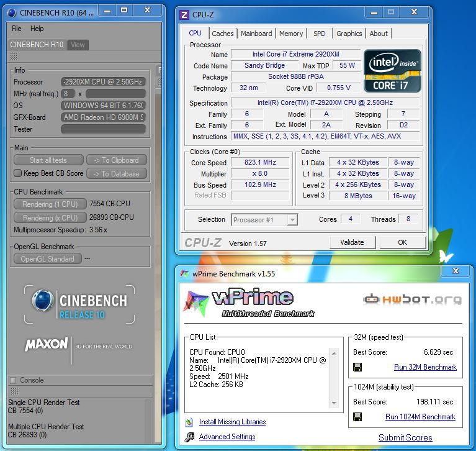Open the File menu in CINEBENCH
The image size is (476, 451).
point(16,29)
